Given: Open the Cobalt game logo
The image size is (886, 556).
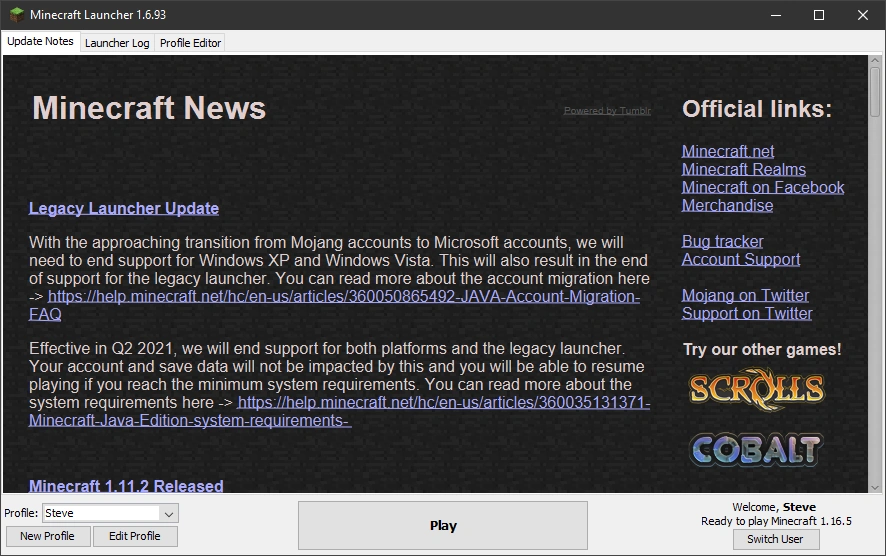Looking at the screenshot, I should click(757, 450).
